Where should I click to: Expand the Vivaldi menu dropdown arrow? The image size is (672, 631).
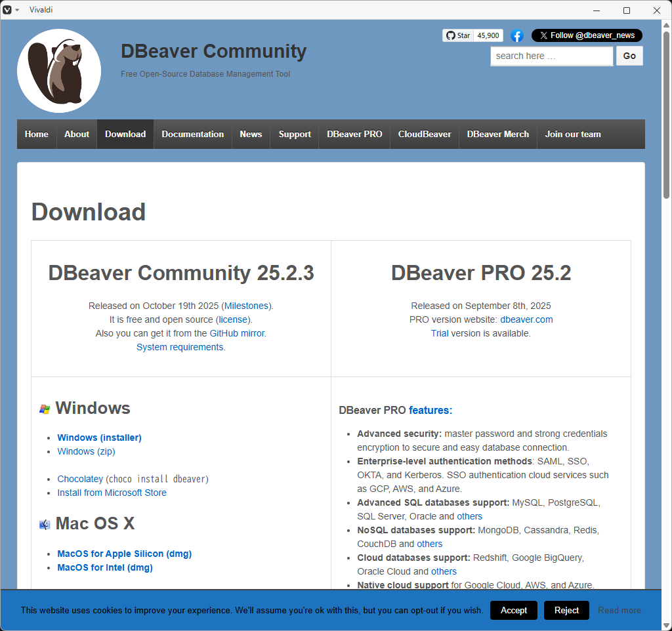pyautogui.click(x=17, y=10)
